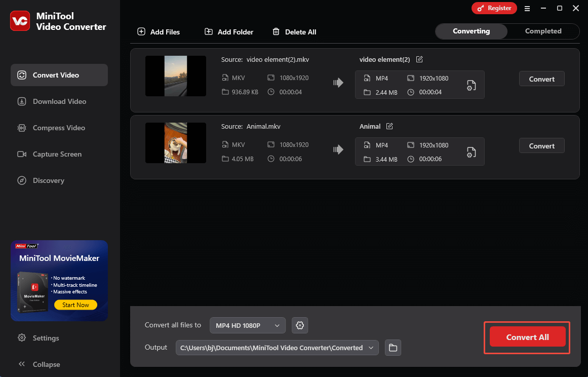588x377 pixels.
Task: Minimize the application window
Action: pyautogui.click(x=543, y=8)
